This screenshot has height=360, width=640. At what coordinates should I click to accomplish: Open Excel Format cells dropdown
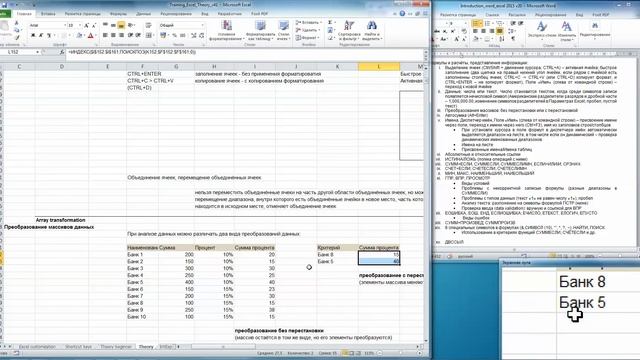point(308,38)
